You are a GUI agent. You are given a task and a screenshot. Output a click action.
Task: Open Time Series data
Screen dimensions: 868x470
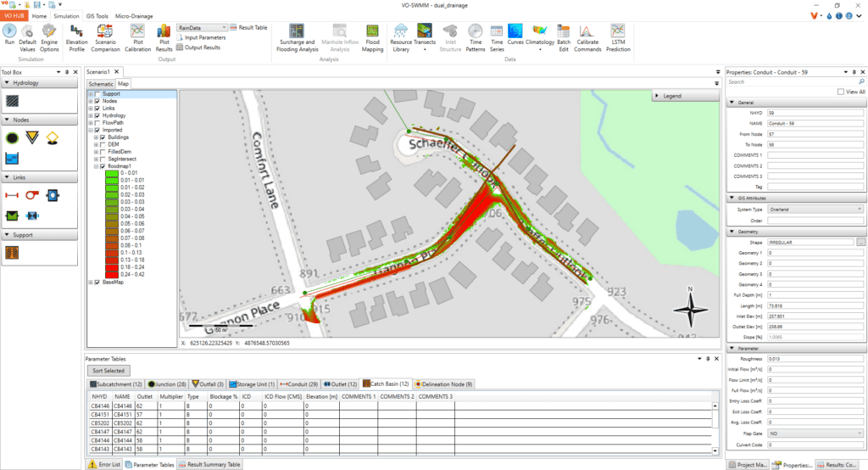pos(497,37)
